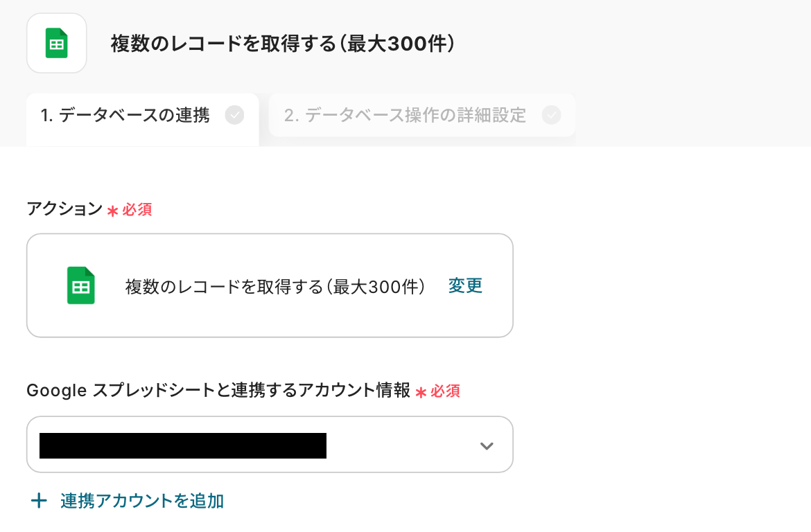Click the plus icon beside 連携アカウントを追加
The height and width of the screenshot is (532, 811).
pyautogui.click(x=39, y=501)
